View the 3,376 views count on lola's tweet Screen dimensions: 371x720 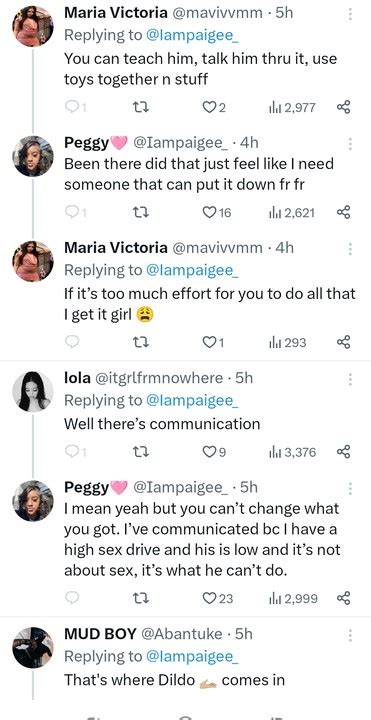pos(292,453)
